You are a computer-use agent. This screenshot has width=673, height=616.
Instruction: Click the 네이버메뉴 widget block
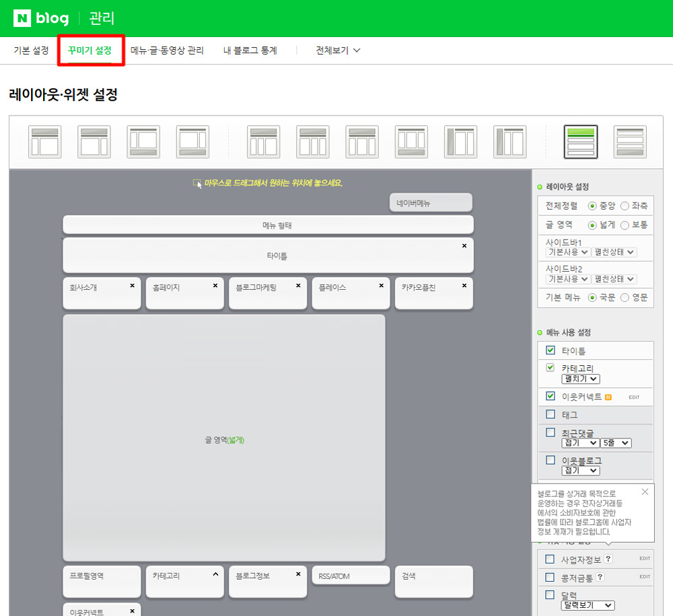[431, 202]
